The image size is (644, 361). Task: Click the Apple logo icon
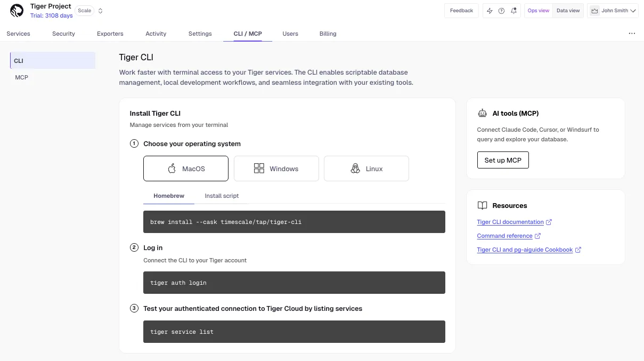172,169
